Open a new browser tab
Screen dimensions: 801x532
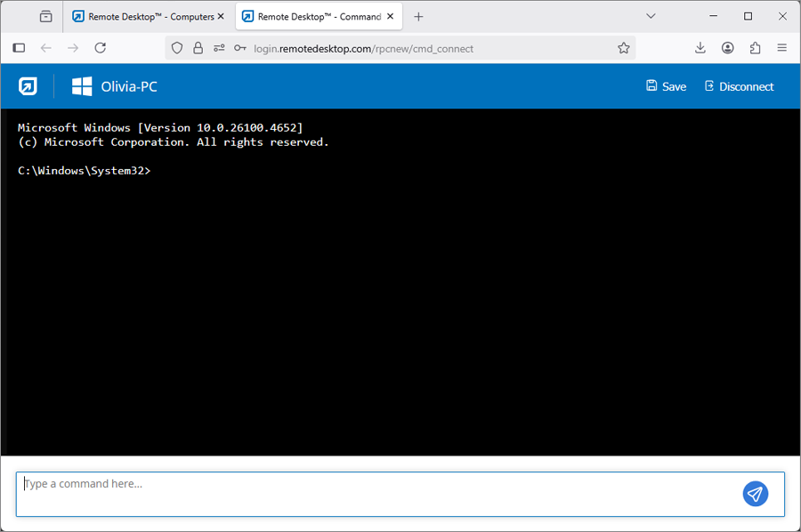418,16
